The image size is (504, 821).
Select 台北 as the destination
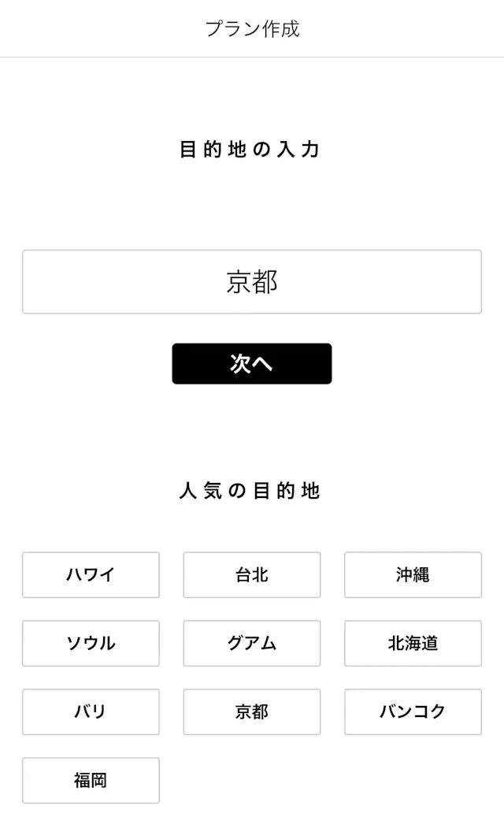pyautogui.click(x=252, y=575)
